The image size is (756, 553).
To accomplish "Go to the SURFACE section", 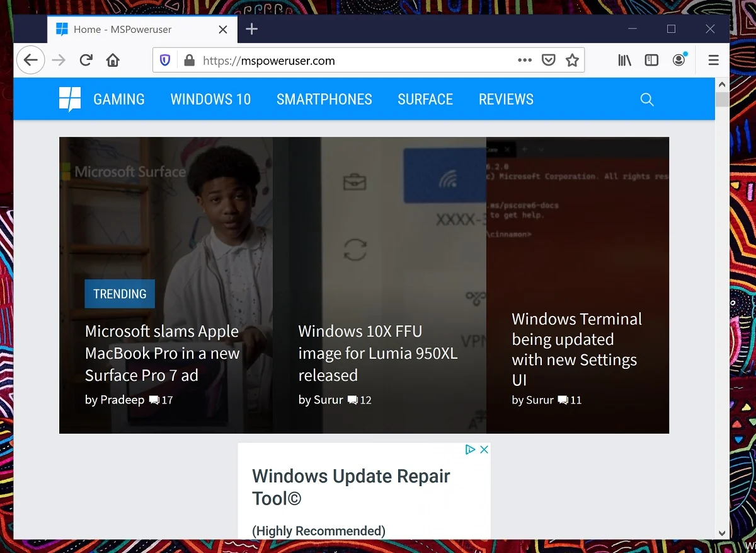I will 425,100.
